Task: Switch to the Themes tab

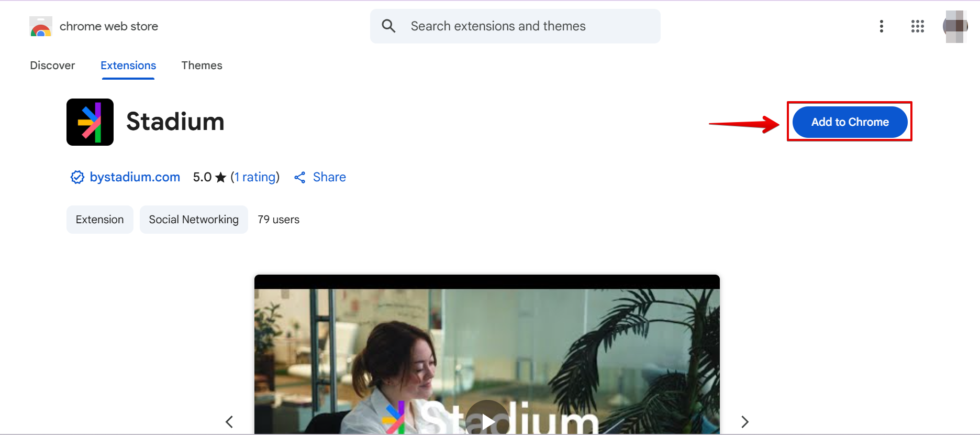Action: (x=202, y=66)
